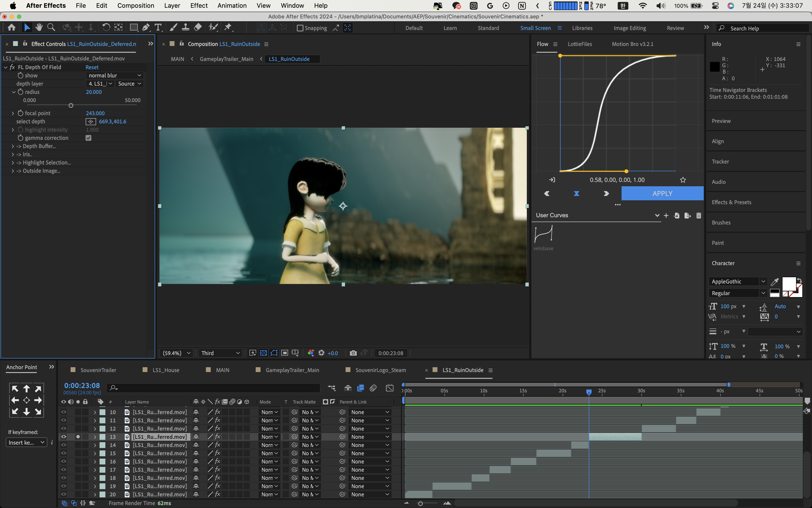Select the Rotation tool
812x508 pixels.
pos(106,28)
